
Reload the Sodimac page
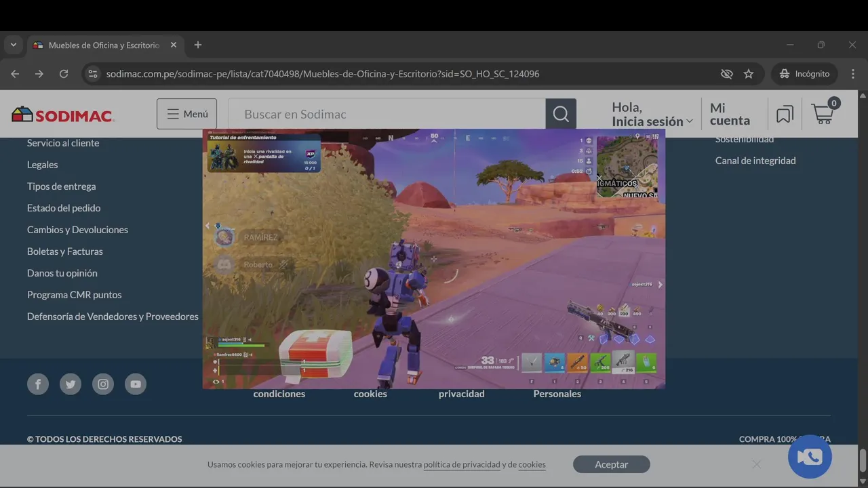coord(64,74)
